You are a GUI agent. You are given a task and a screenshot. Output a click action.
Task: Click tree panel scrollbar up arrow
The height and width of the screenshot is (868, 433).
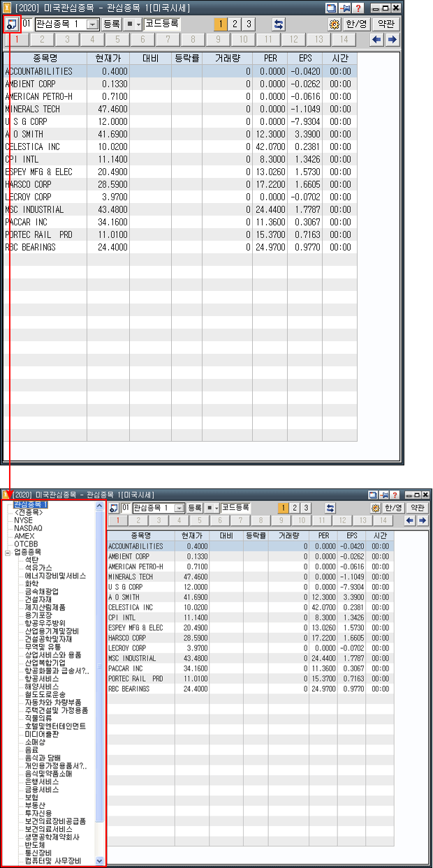[x=99, y=506]
